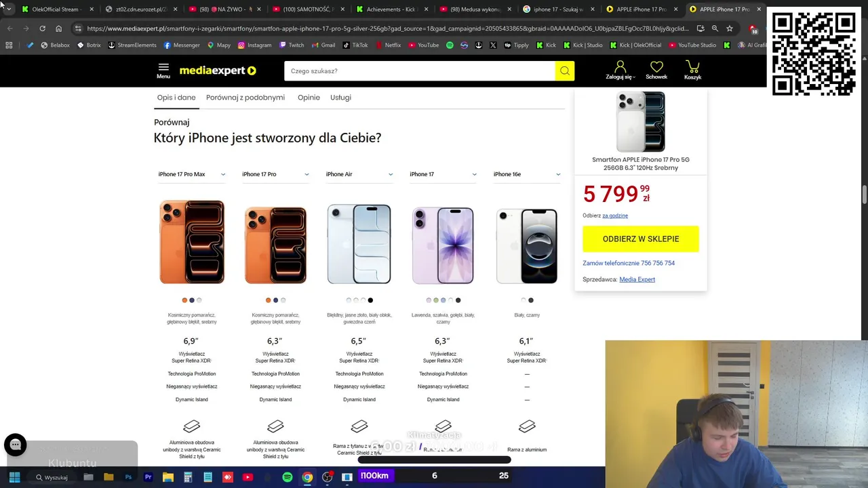Bookmark this page with the star icon
The image size is (868, 488).
[x=730, y=28]
